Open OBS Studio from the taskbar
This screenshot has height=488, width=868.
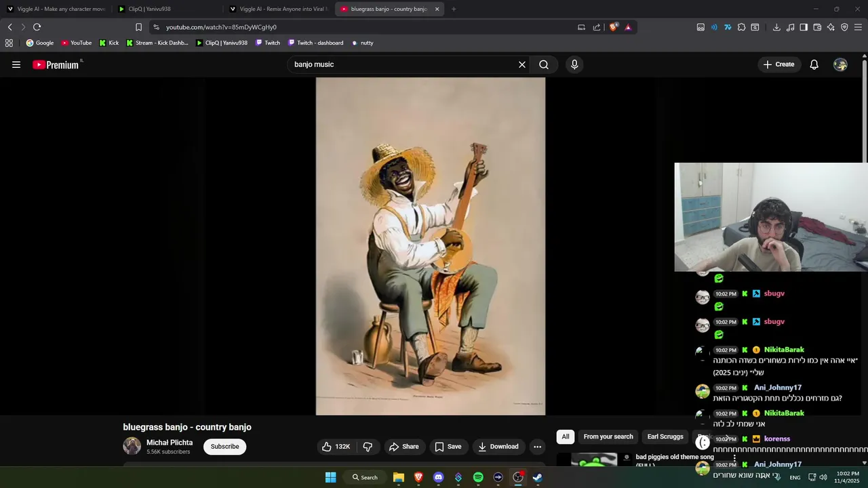(x=518, y=477)
